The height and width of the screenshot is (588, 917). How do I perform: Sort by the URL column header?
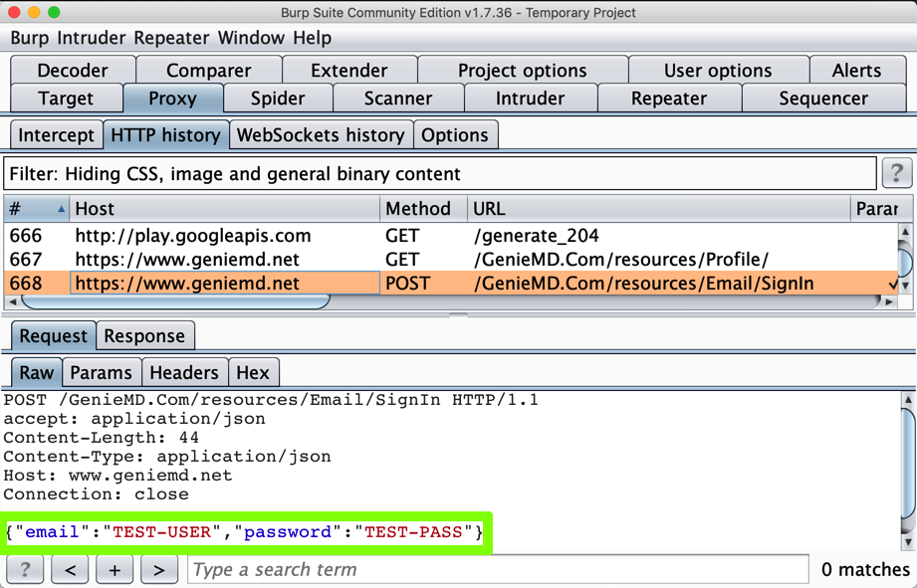[x=658, y=209]
